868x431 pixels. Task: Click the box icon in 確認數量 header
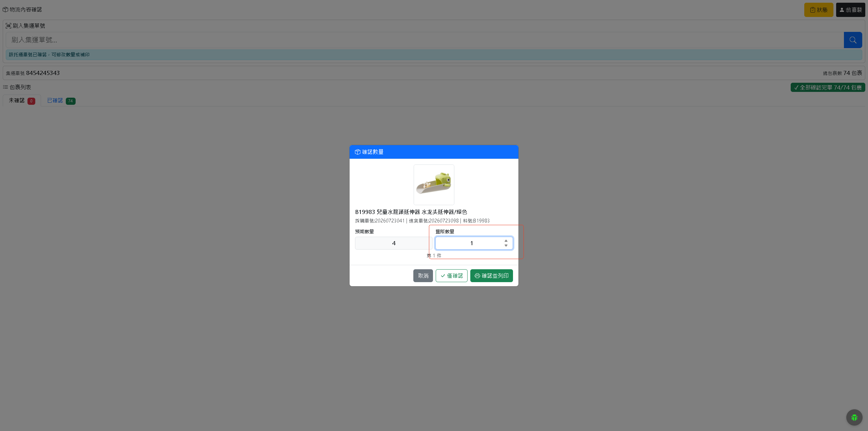tap(357, 152)
